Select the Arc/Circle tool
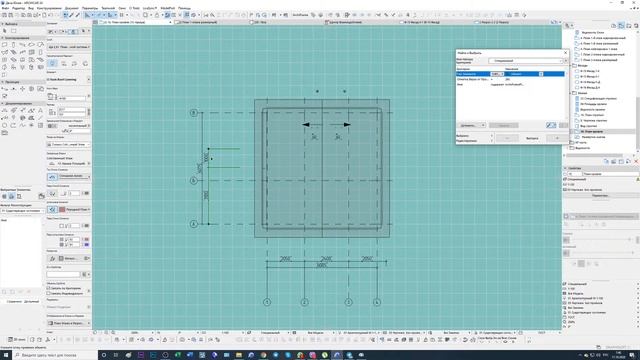The width and height of the screenshot is (640, 360). 4,125
